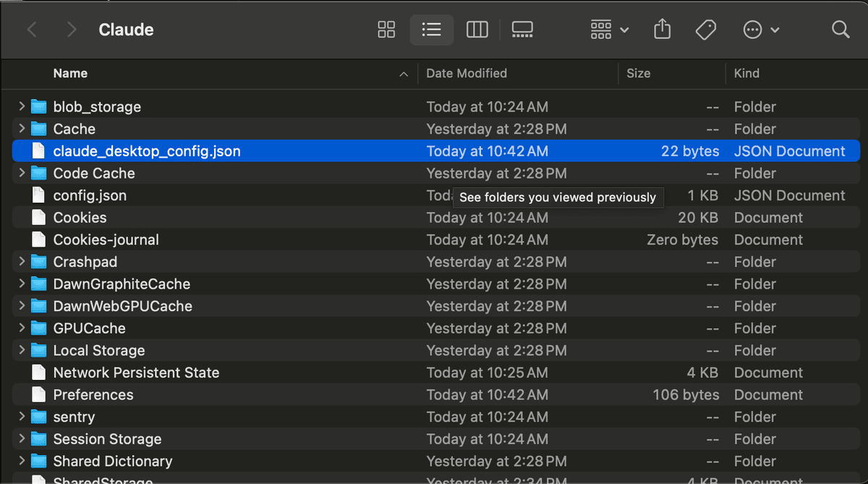Select the Shared Dictionary folder icon
Viewport: 868px width, 484px height.
coord(38,461)
